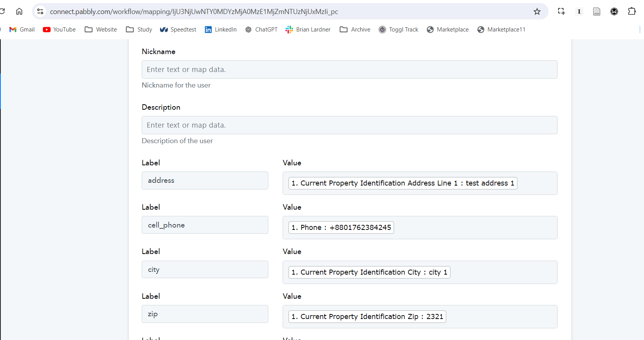Select the address label input
The image size is (644, 340).
[x=205, y=181]
